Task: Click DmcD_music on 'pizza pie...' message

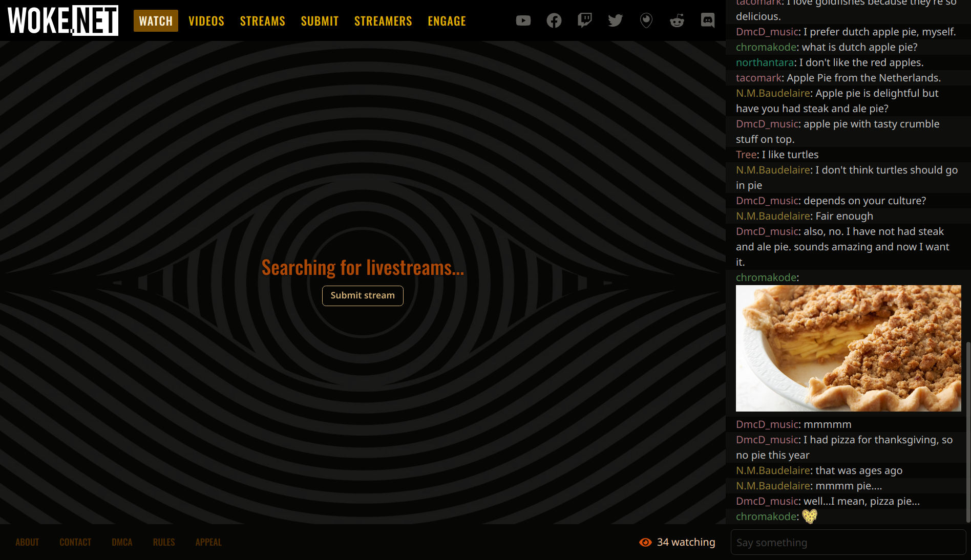Action: pyautogui.click(x=767, y=501)
